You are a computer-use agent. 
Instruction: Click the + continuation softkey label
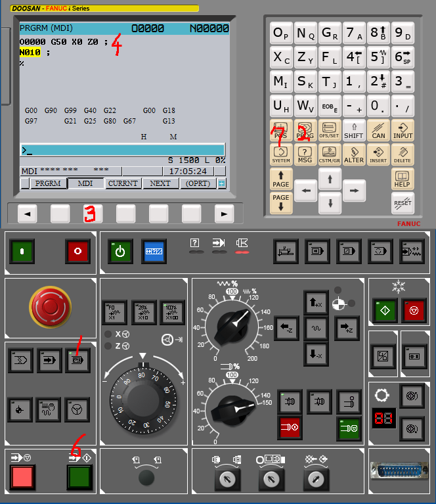[221, 183]
